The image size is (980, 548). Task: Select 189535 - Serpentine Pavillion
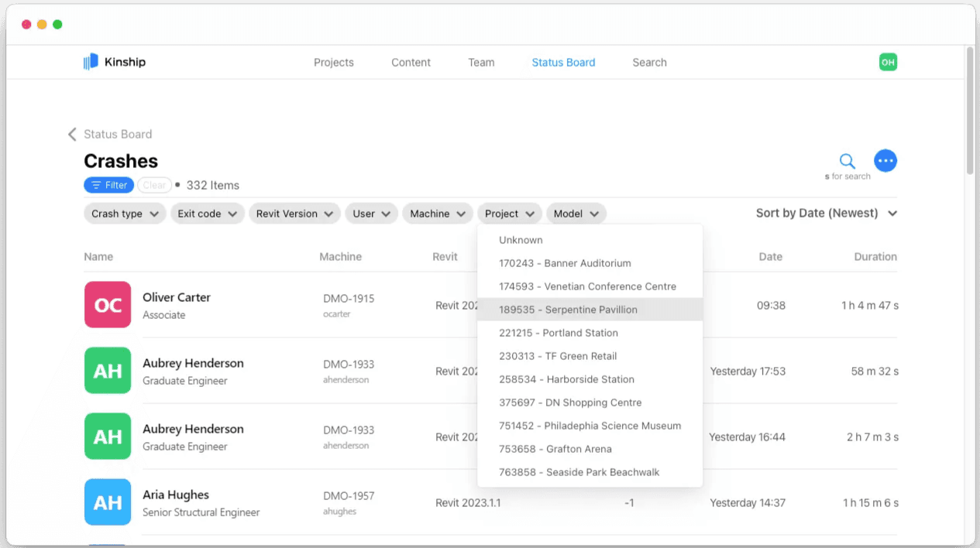(x=590, y=310)
